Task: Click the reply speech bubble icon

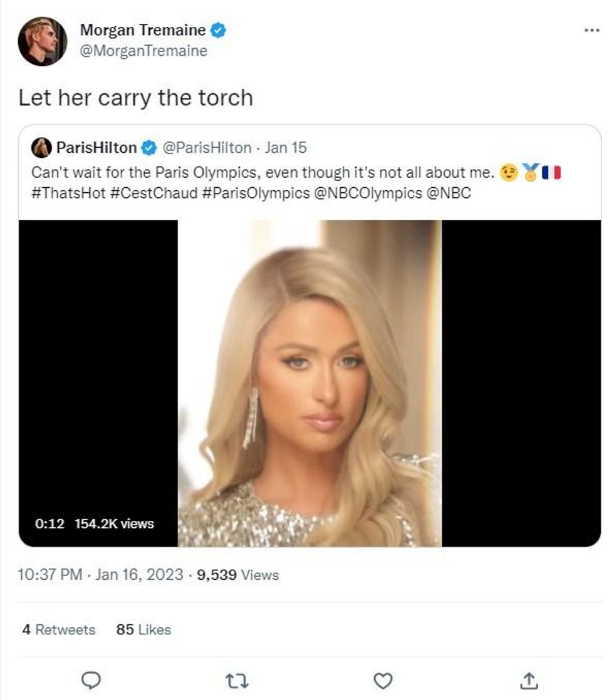Action: [x=91, y=681]
